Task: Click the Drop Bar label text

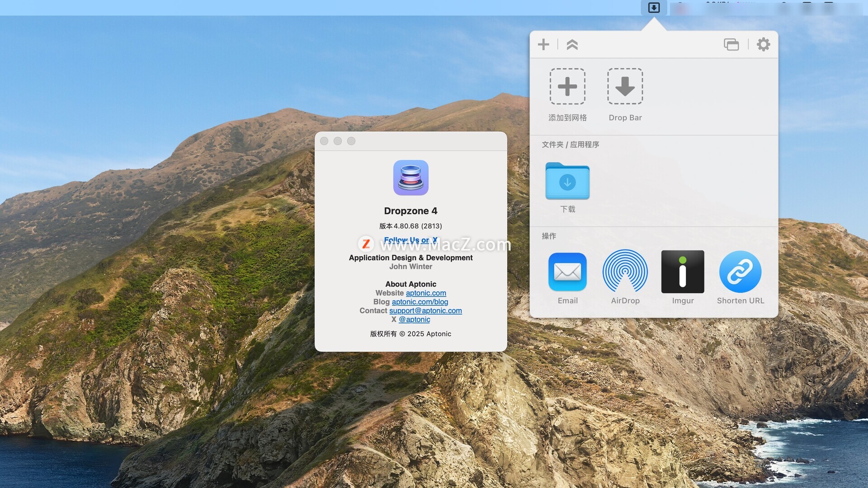Action: (625, 117)
